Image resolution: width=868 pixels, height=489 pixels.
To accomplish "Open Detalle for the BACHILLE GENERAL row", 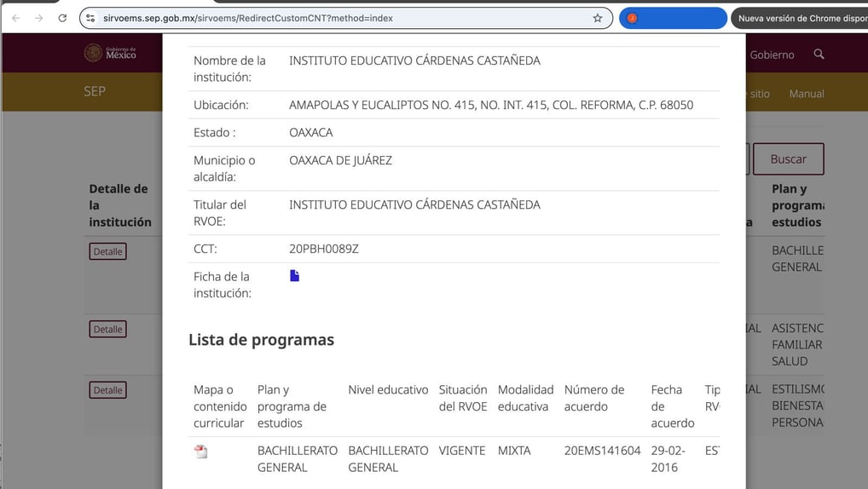I will tap(108, 251).
